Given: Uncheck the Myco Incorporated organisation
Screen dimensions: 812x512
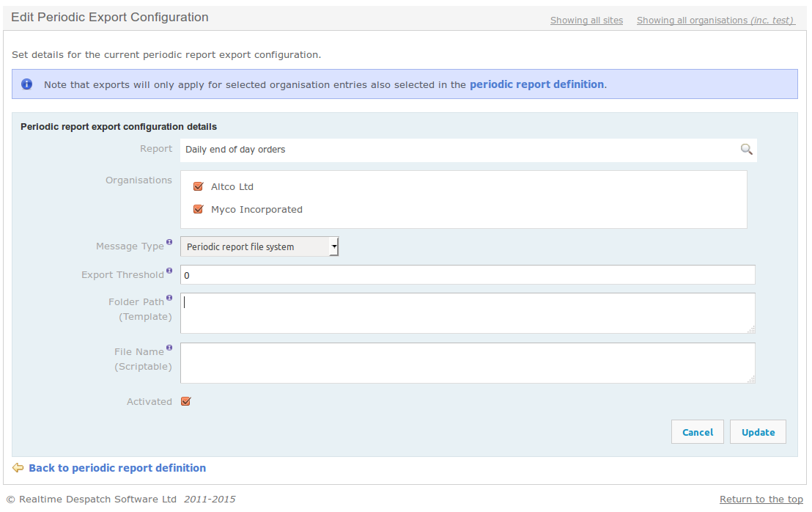Looking at the screenshot, I should pyautogui.click(x=198, y=209).
